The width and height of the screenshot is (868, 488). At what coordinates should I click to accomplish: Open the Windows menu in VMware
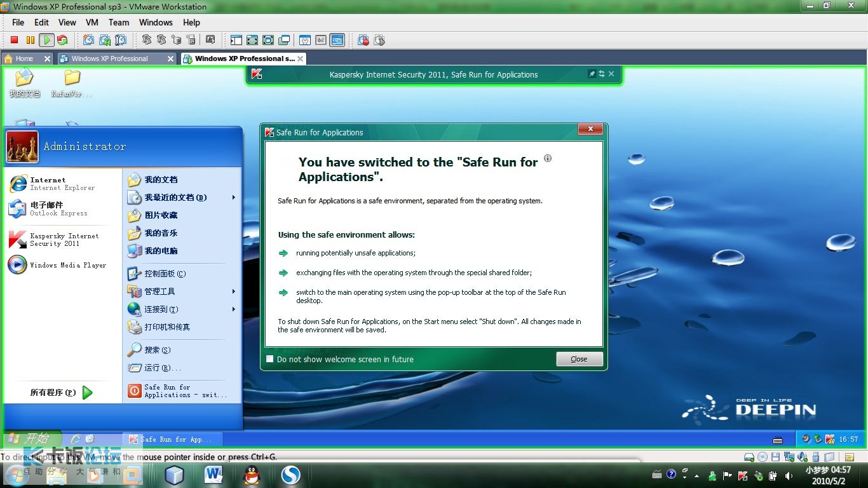[156, 22]
